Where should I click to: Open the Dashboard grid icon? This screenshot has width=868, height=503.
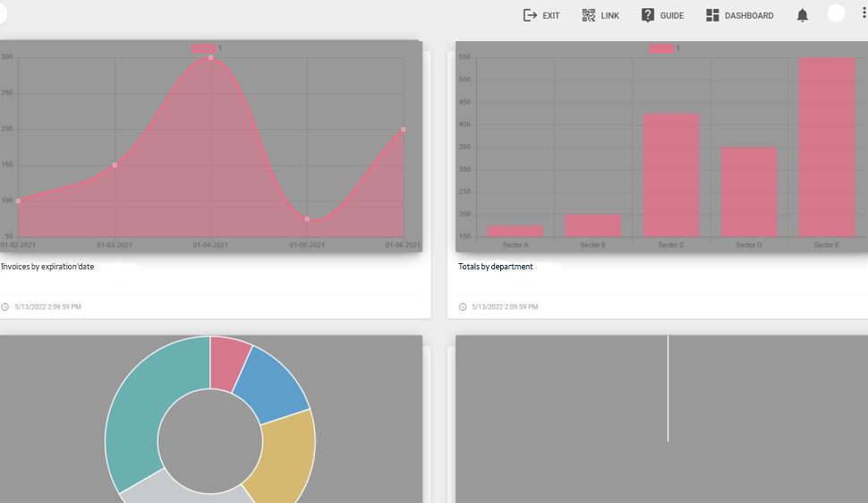pyautogui.click(x=712, y=15)
